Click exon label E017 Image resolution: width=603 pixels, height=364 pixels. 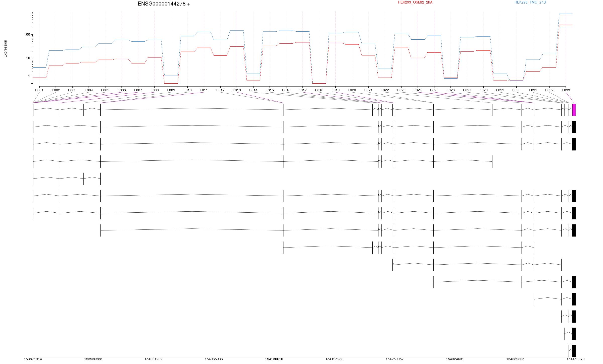(x=303, y=90)
